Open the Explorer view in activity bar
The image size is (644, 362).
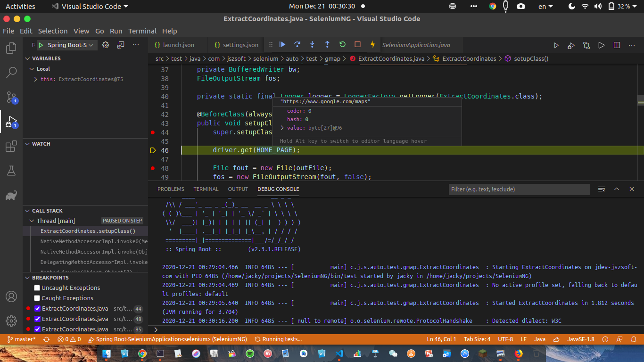click(11, 48)
